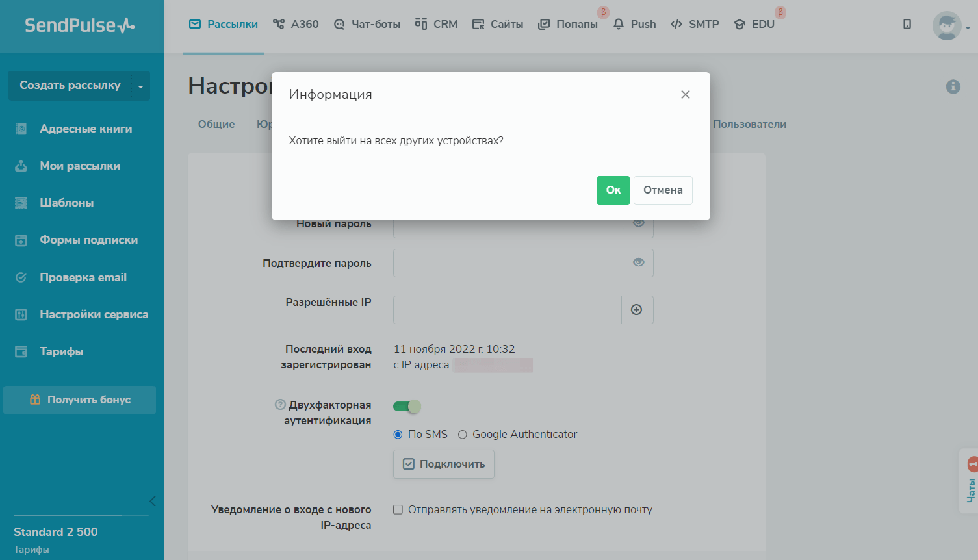
Task: Click the EDU graduation cap icon
Action: click(740, 25)
